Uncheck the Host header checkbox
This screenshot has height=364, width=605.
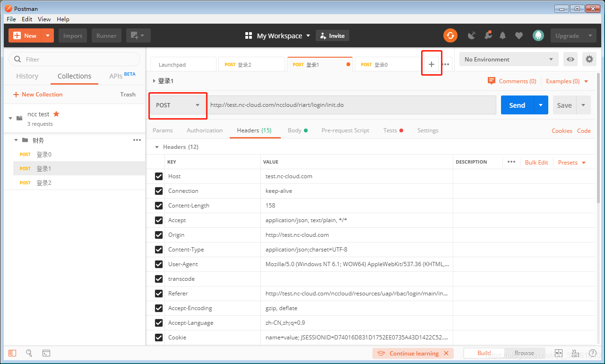tap(159, 176)
